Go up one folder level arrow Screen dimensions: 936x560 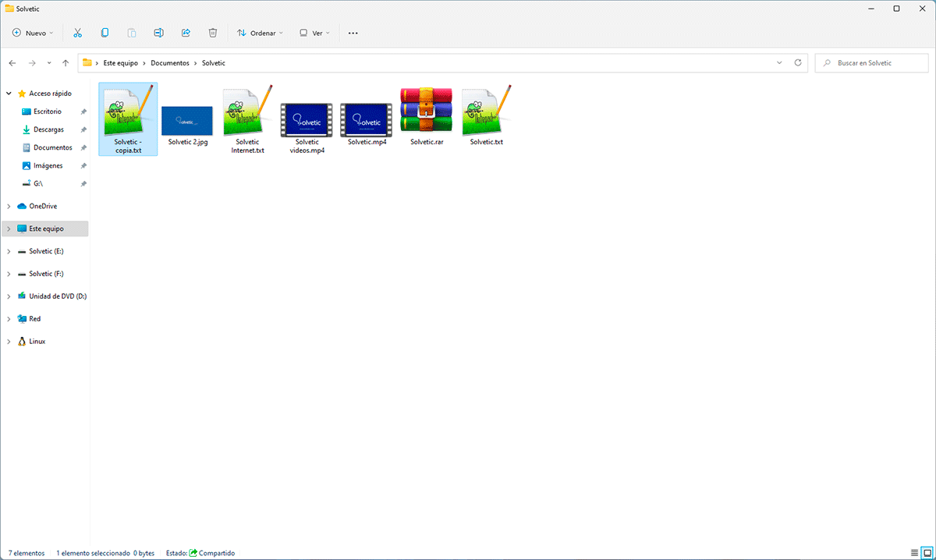click(x=66, y=62)
